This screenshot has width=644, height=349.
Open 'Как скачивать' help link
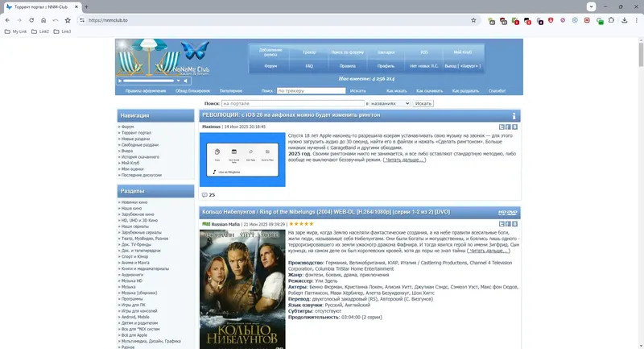point(430,91)
